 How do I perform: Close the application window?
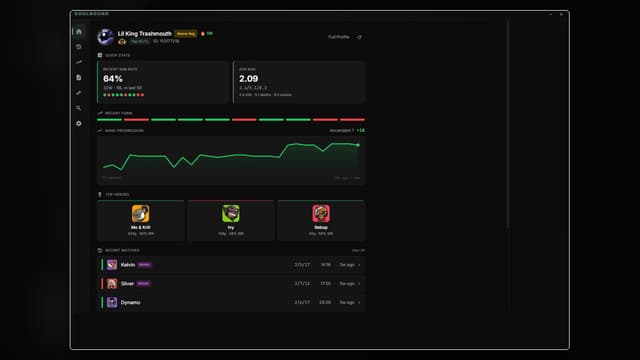click(561, 14)
